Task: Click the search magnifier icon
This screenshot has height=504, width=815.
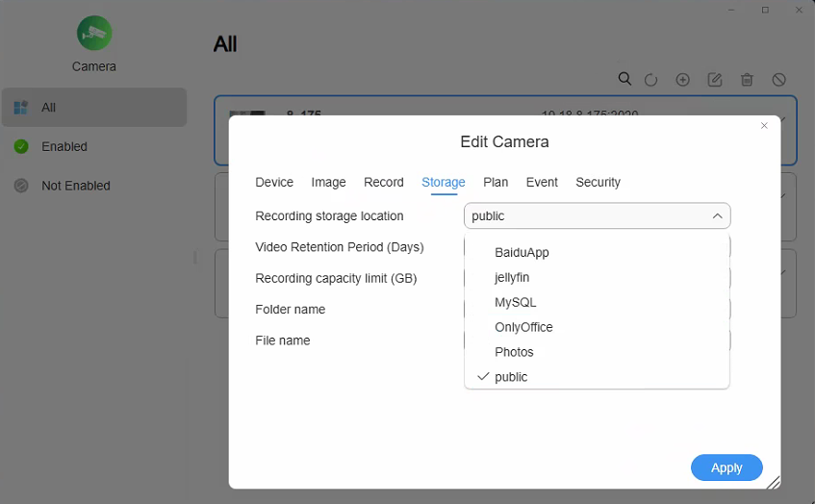Action: 624,79
